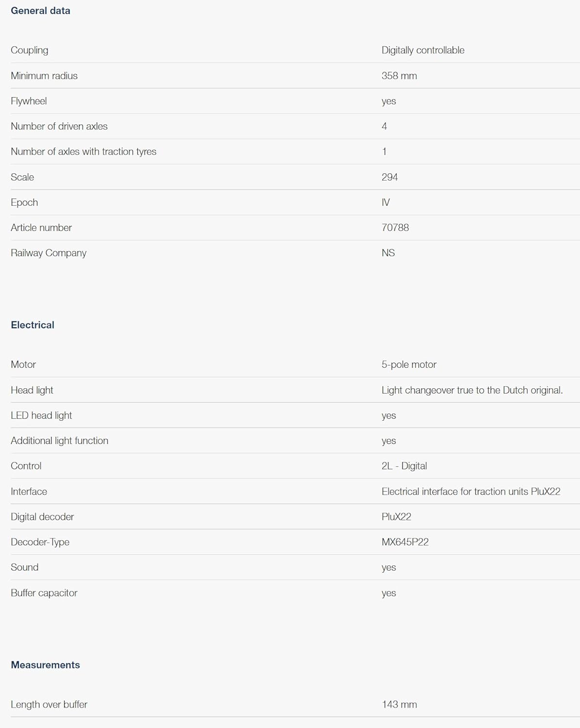Click the Scale value 294
Image resolution: width=580 pixels, height=728 pixels.
(389, 177)
